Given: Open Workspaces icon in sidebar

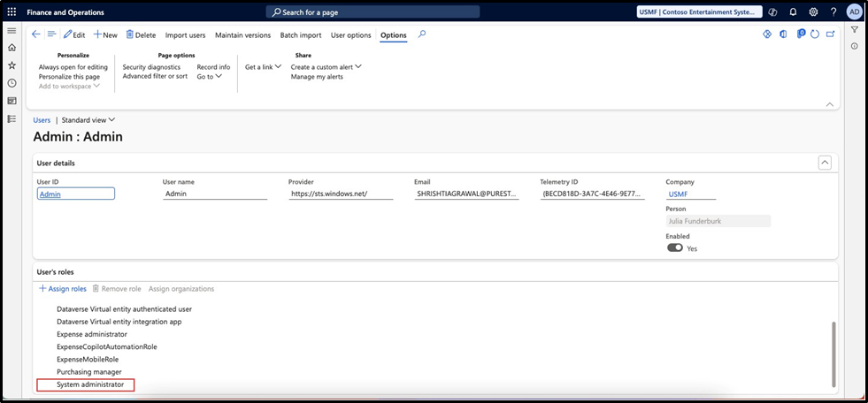Looking at the screenshot, I should (x=12, y=101).
